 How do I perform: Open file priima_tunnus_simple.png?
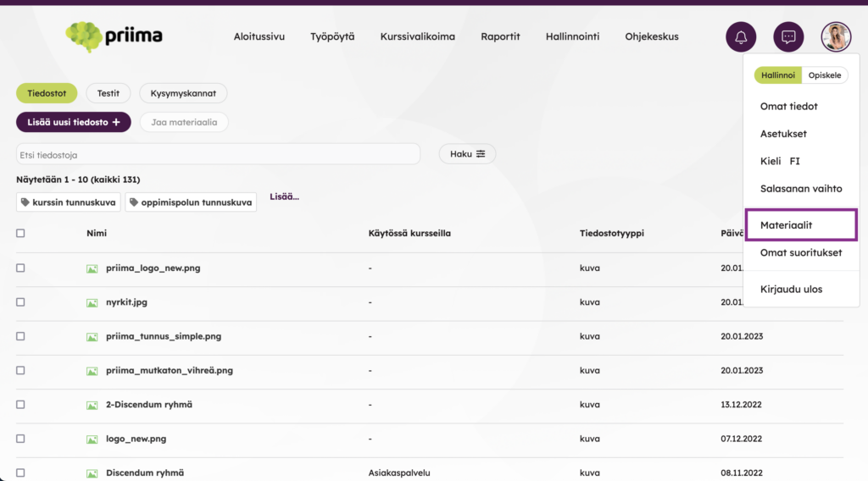point(164,336)
